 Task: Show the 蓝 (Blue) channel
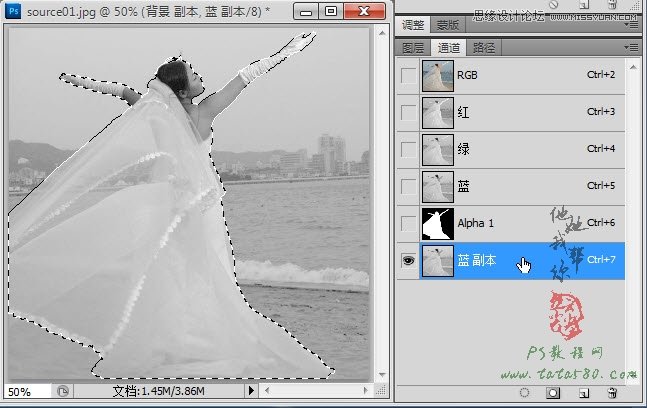coord(409,187)
